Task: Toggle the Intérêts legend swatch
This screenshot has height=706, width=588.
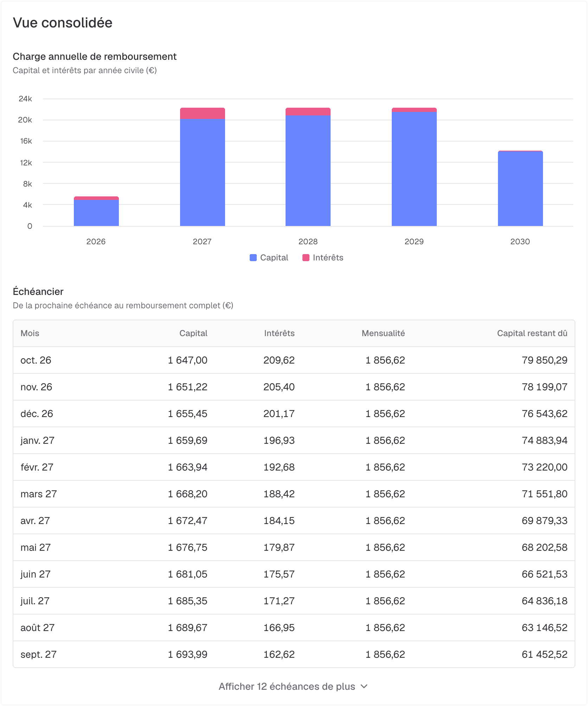Action: pyautogui.click(x=306, y=258)
